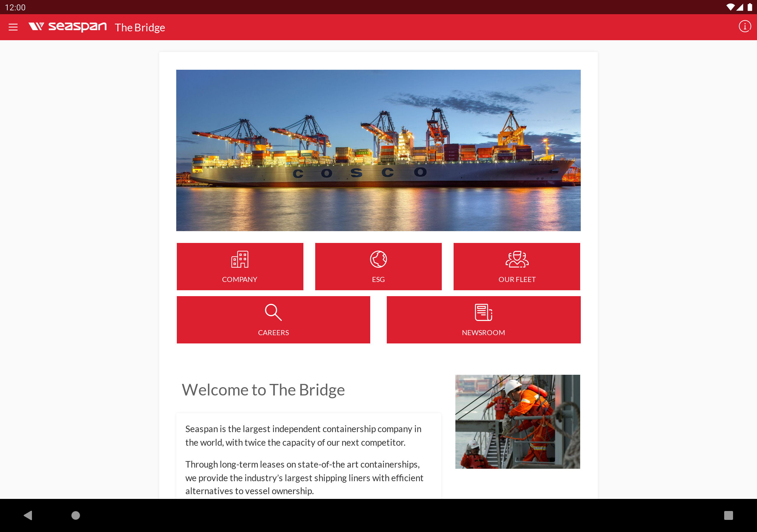Tap paragraph starting 'Seaspan is the largest'
The image size is (757, 532).
pos(303,436)
